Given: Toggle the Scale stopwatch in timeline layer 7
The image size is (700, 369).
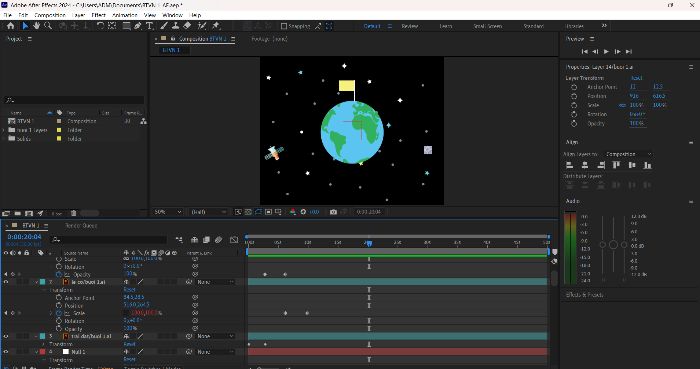Looking at the screenshot, I should (x=58, y=313).
